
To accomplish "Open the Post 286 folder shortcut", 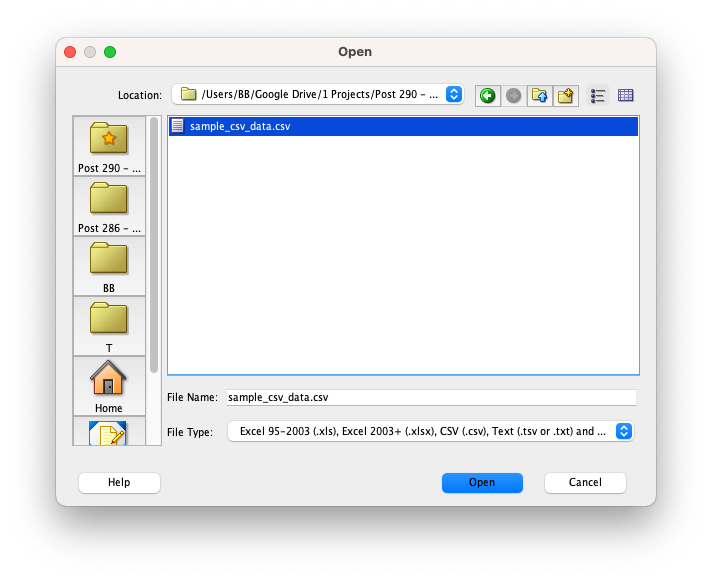I will 109,206.
